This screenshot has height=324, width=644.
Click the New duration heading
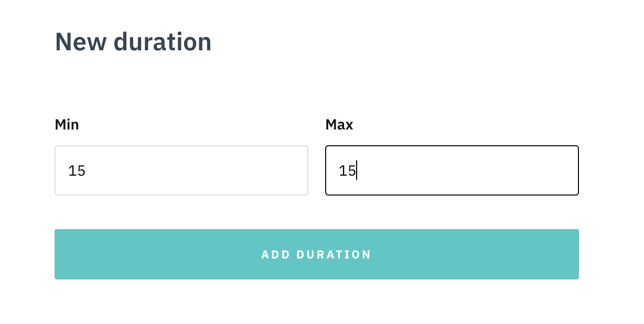(133, 42)
